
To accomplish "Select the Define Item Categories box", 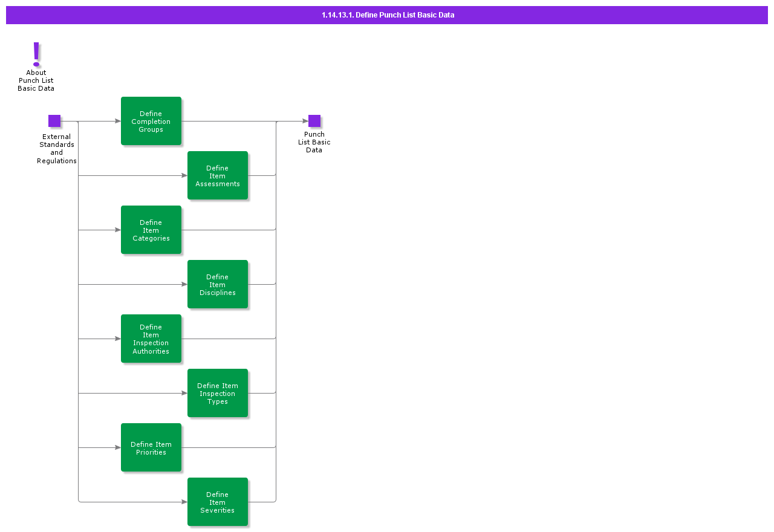I will [151, 230].
